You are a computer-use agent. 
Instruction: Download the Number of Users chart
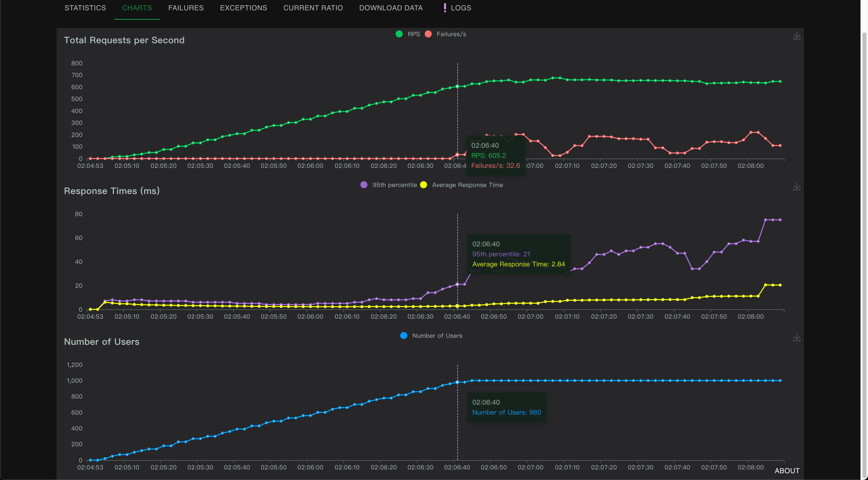(x=796, y=337)
